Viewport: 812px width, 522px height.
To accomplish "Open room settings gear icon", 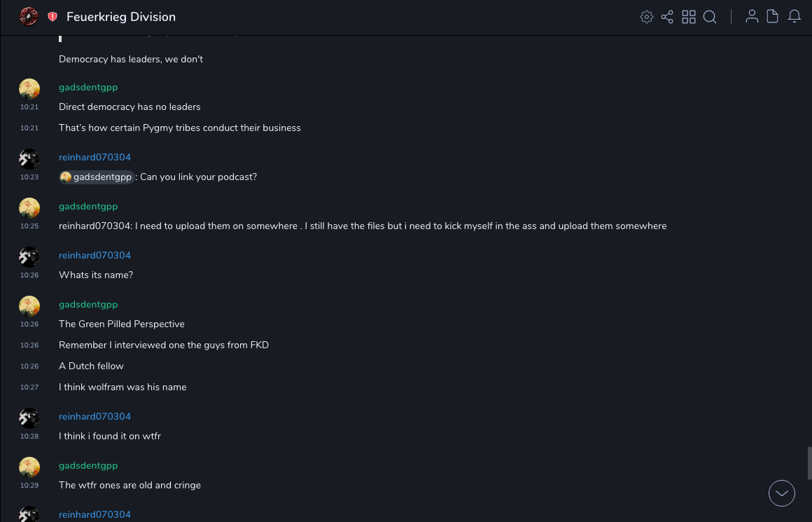I will click(x=647, y=17).
